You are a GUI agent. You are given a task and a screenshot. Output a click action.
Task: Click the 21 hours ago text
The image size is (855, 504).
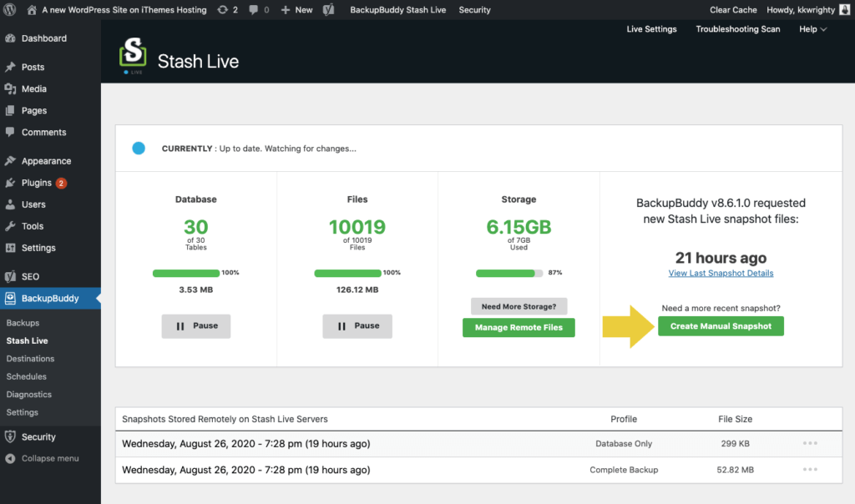pyautogui.click(x=721, y=258)
